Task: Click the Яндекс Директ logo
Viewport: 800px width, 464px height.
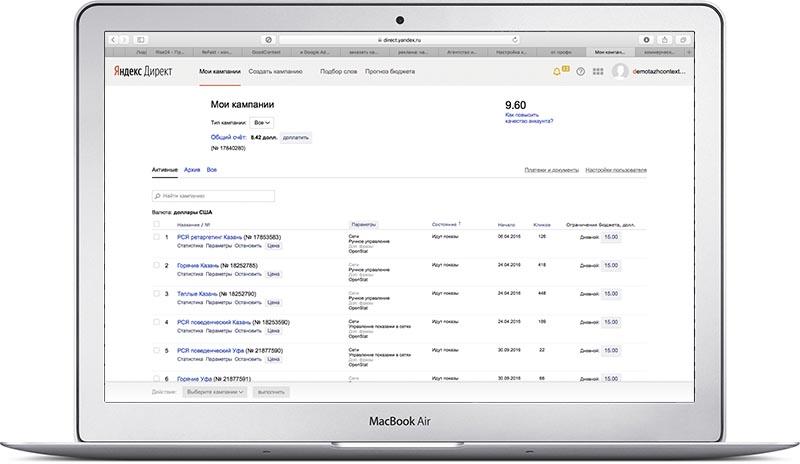Action: (x=143, y=71)
